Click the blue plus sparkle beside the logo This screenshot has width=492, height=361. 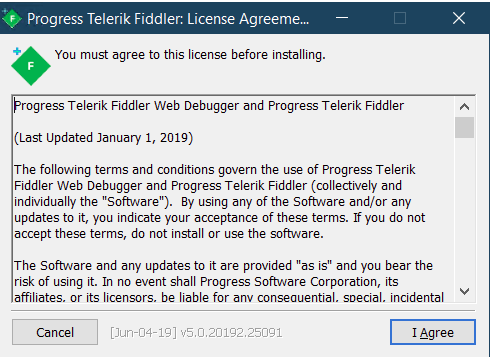(x=17, y=51)
